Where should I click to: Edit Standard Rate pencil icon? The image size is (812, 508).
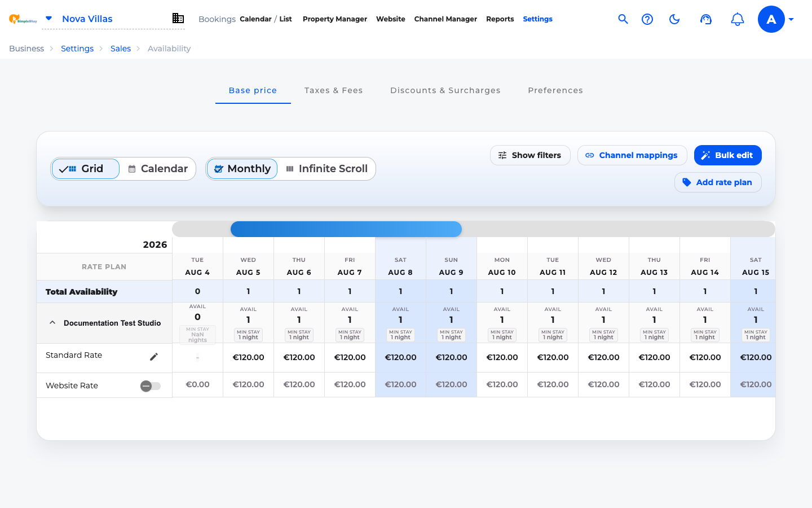(154, 357)
